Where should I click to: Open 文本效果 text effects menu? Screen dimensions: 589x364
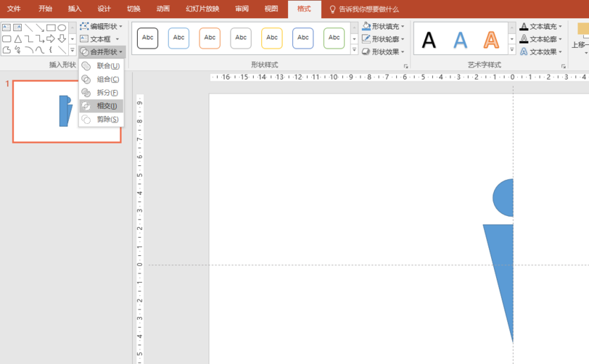(542, 52)
